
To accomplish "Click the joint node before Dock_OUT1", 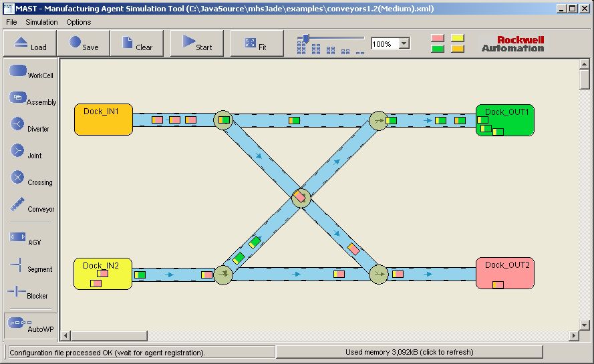I will pos(378,121).
